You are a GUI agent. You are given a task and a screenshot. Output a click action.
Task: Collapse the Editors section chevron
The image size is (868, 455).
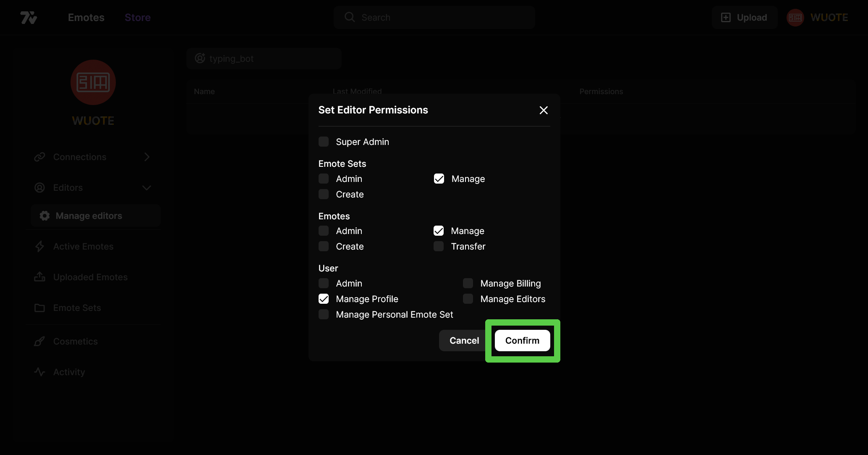tap(147, 188)
